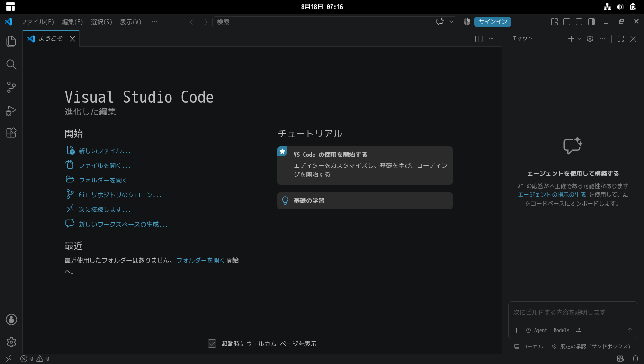This screenshot has height=364, width=644.
Task: Close the chat panel
Action: [633, 39]
